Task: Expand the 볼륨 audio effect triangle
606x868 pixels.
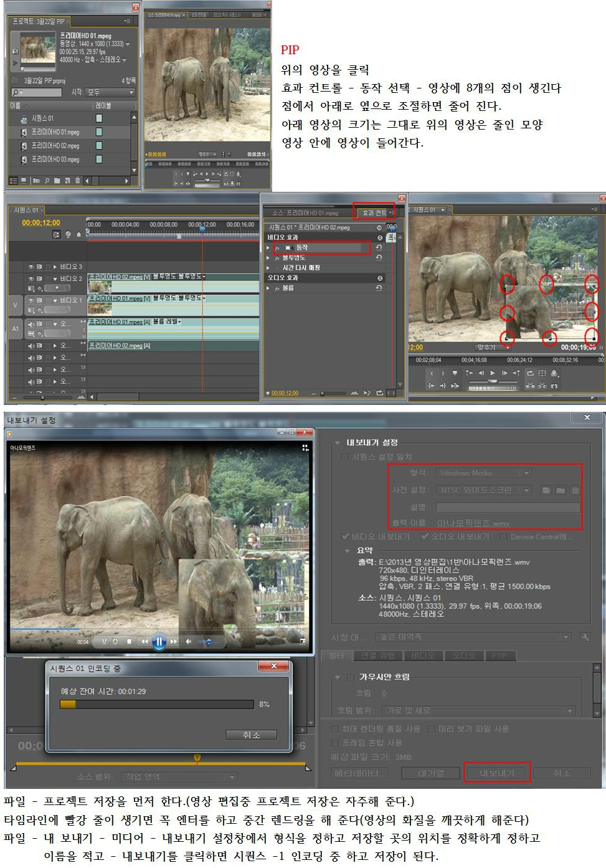Action: point(268,288)
